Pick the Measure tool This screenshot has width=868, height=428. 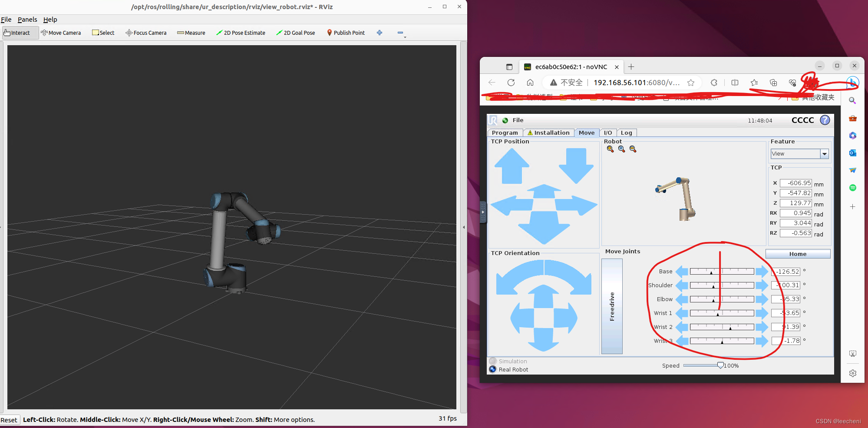[x=191, y=33]
